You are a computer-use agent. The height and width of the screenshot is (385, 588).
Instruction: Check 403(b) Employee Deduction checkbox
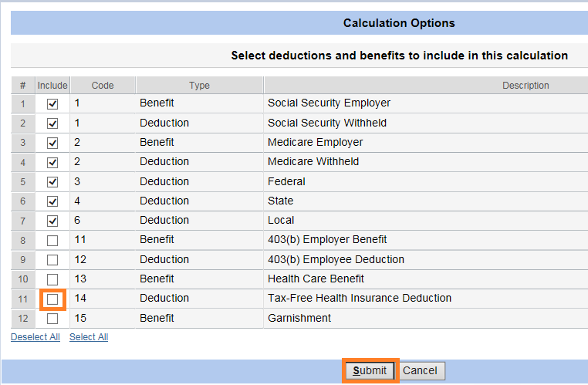[x=52, y=260]
